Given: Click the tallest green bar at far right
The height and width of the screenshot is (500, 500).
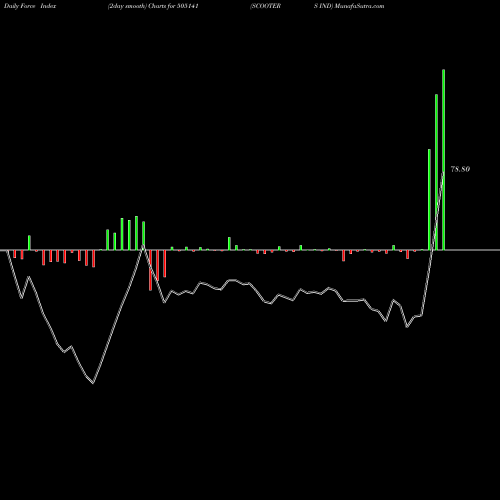Looking at the screenshot, I should [443, 160].
